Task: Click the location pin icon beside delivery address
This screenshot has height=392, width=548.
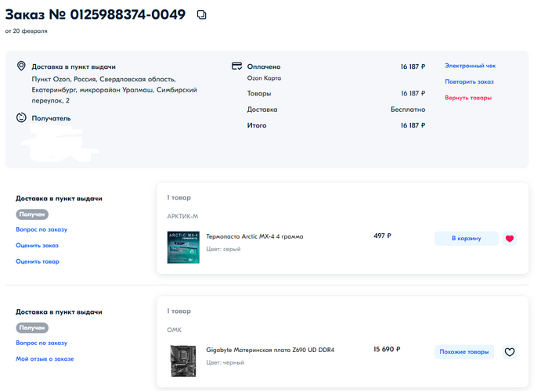Action: 21,66
